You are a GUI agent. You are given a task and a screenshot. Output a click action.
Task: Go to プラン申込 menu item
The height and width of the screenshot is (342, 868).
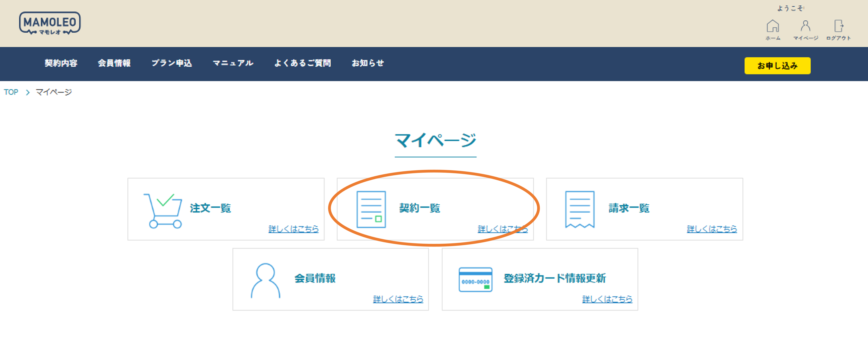[172, 63]
